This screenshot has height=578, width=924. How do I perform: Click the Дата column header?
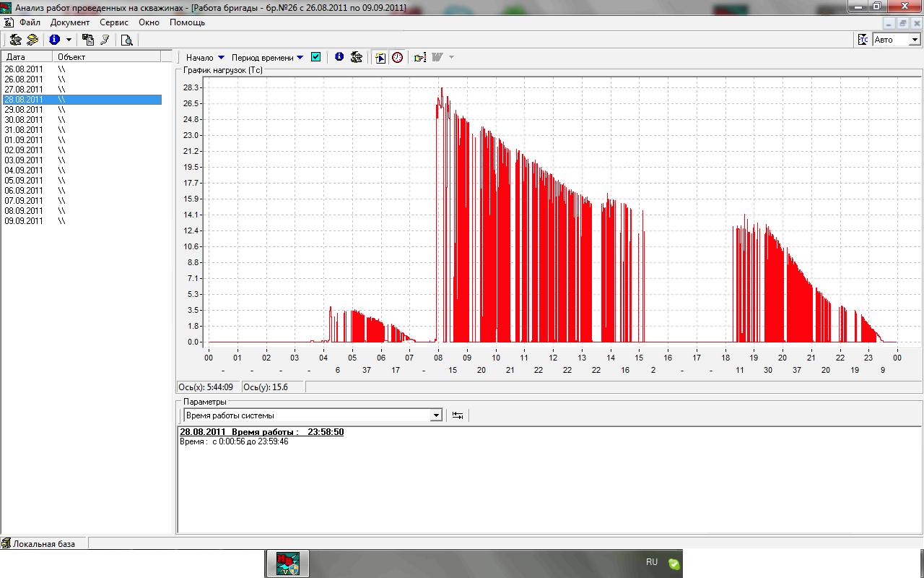27,56
